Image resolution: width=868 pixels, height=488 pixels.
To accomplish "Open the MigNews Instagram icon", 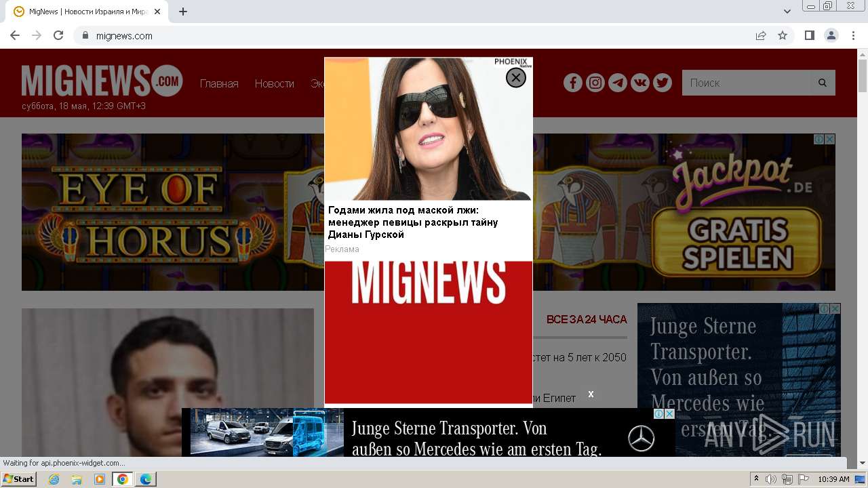I will click(x=595, y=83).
